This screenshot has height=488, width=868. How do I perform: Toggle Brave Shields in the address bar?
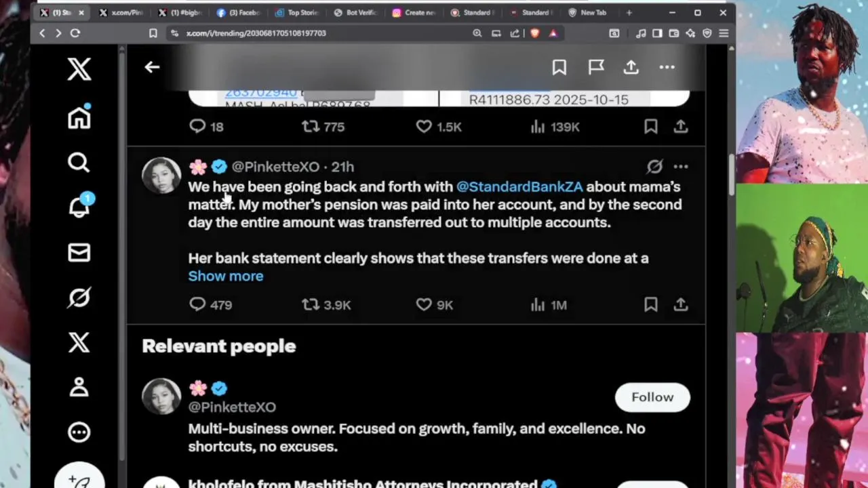[535, 33]
